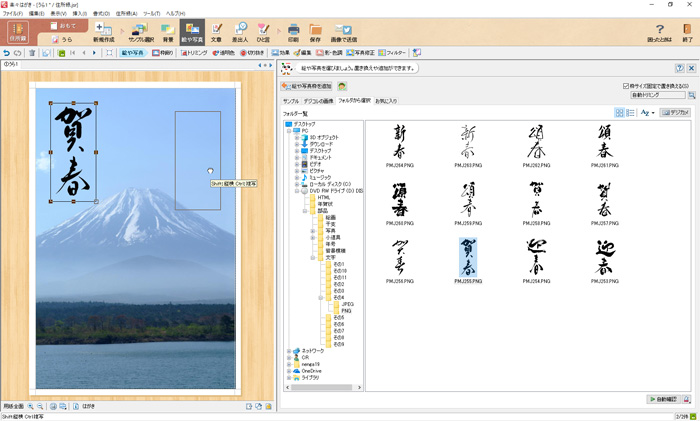
Task: Select the うら (back side) option
Action: tap(62, 39)
